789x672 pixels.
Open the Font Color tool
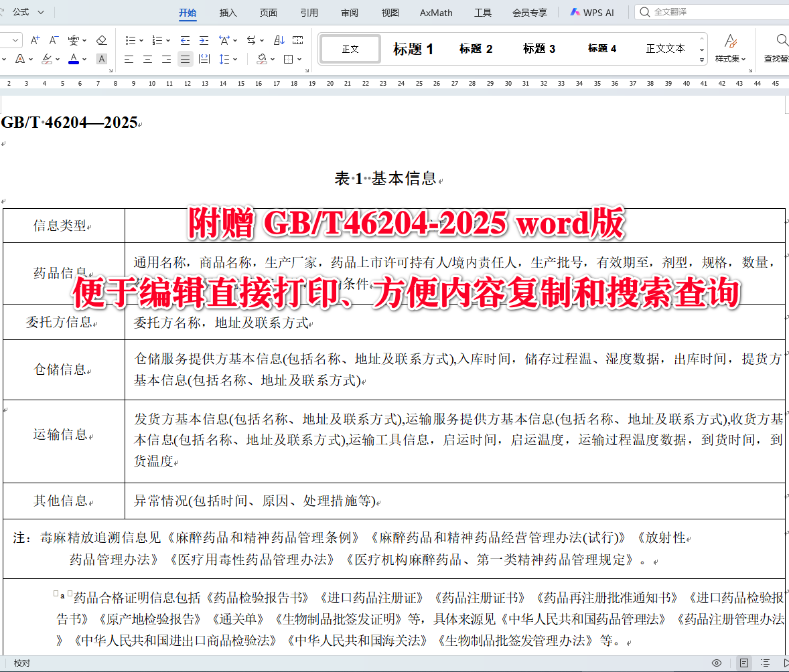tap(74, 58)
